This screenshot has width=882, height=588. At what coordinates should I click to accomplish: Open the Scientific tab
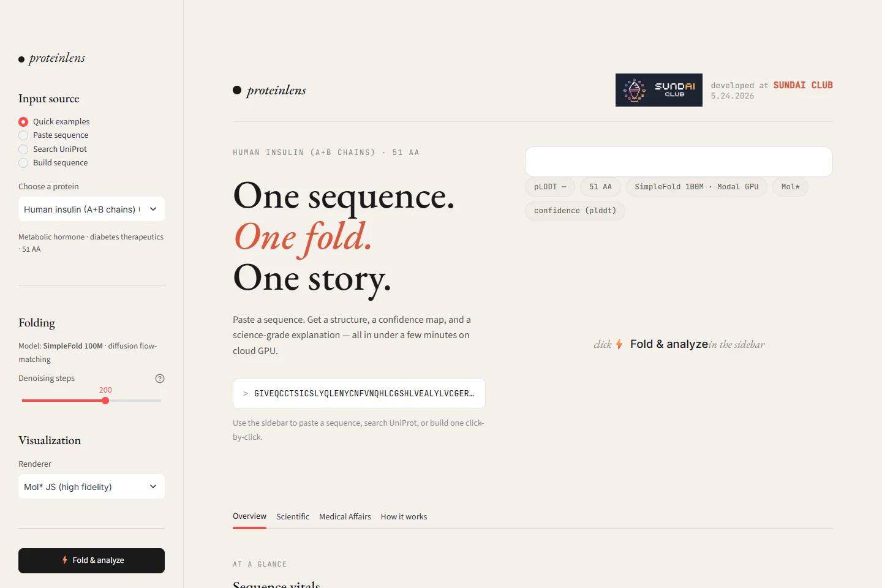coord(293,517)
